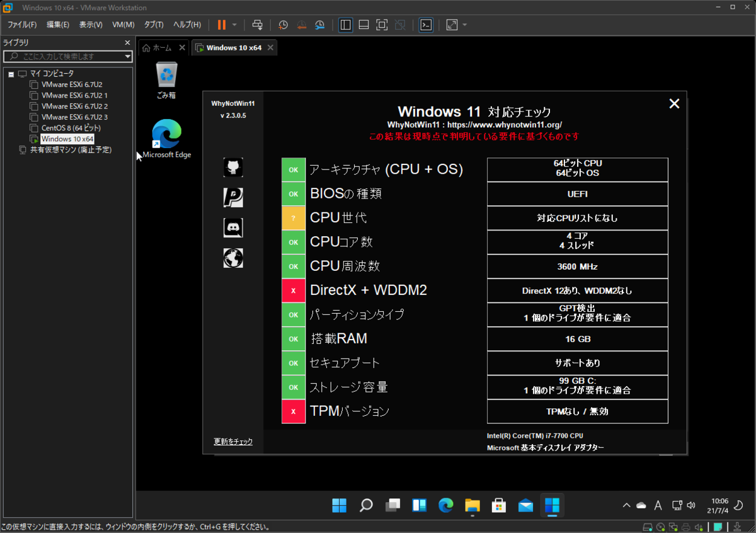This screenshot has width=756, height=533.
Task: Open the snapshot manager wrench-clock icon
Action: (x=320, y=25)
